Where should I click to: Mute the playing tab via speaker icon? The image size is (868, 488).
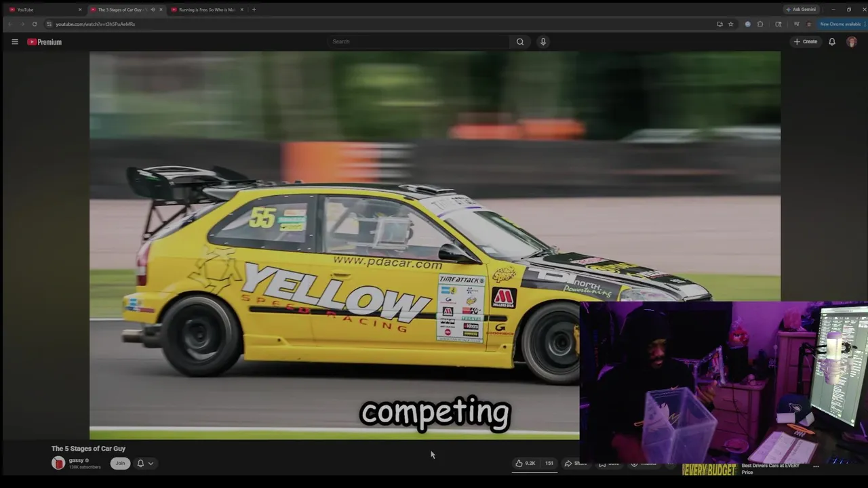(153, 9)
